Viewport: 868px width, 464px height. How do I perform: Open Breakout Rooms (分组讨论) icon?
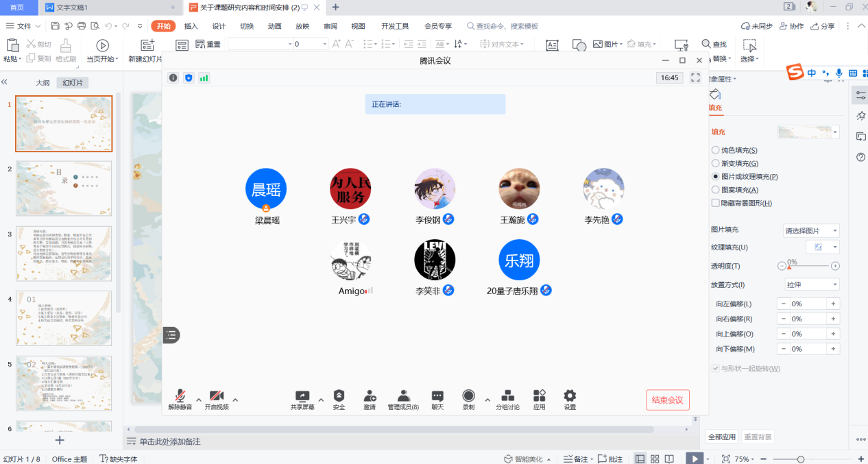click(507, 397)
